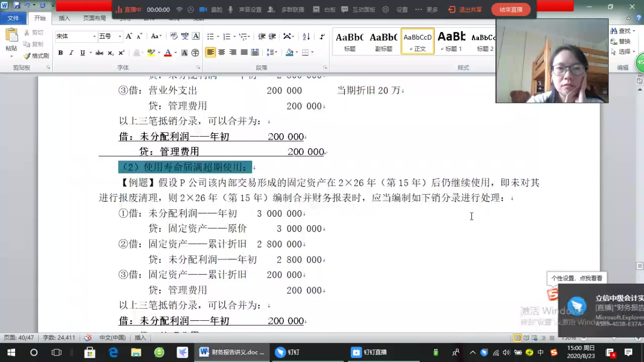Switch to the Page Layout (页面布局) tab
The height and width of the screenshot is (362, 644).
[95, 19]
